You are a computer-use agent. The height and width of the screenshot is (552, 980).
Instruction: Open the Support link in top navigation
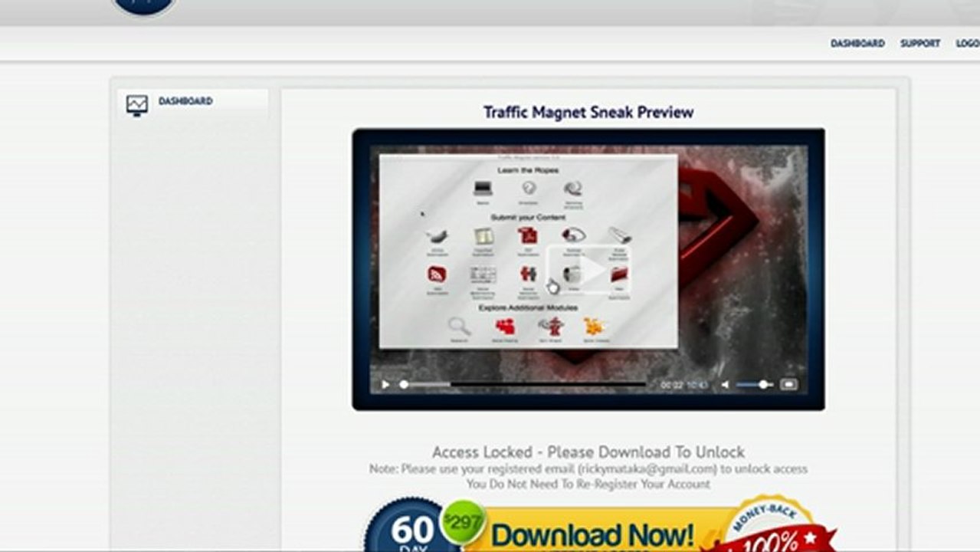pyautogui.click(x=920, y=44)
